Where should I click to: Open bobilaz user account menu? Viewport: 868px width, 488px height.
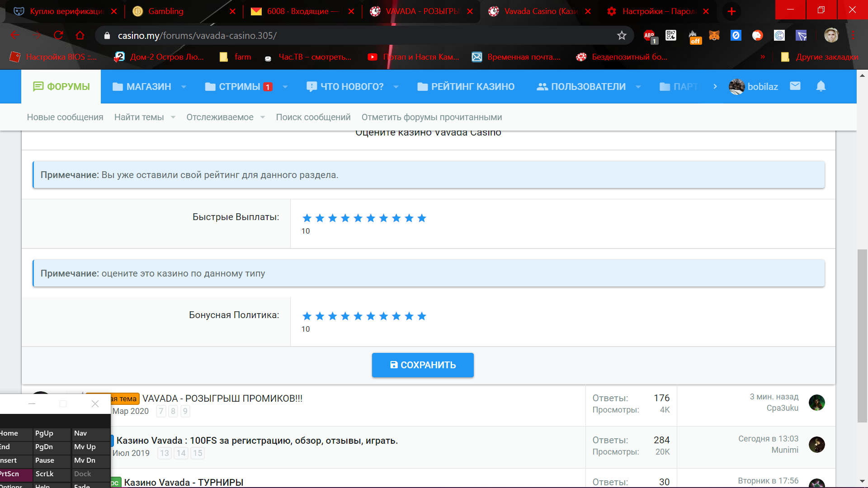754,86
